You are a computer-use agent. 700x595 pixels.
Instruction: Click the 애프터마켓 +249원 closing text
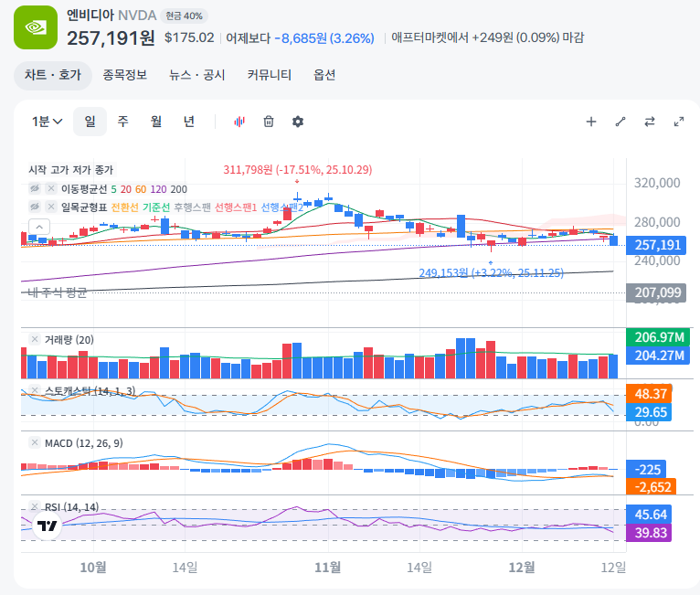click(x=487, y=37)
